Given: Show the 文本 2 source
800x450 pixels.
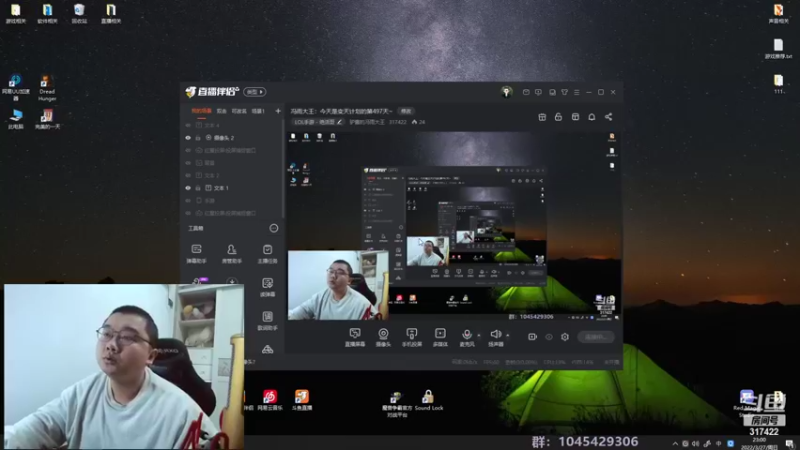Looking at the screenshot, I should [x=188, y=176].
